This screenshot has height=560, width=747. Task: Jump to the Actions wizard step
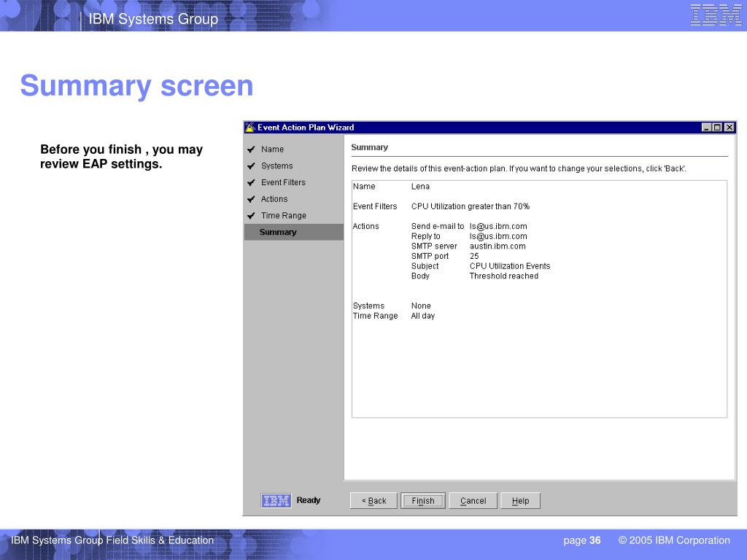point(274,199)
